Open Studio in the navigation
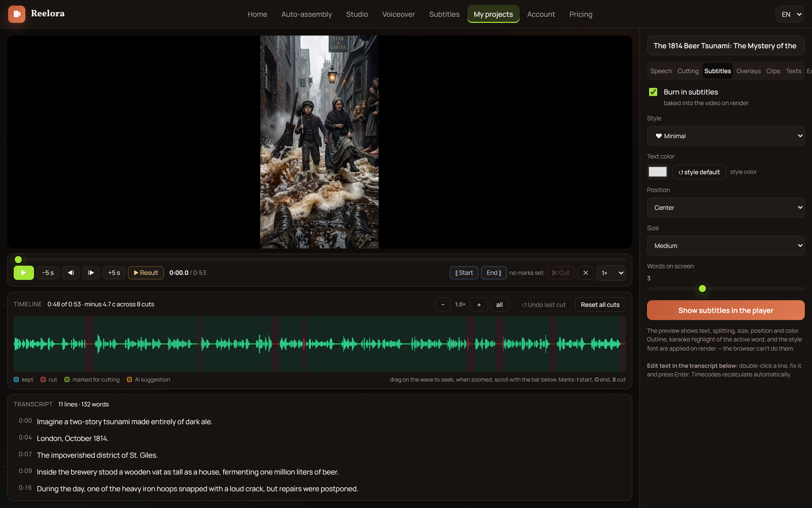 pyautogui.click(x=357, y=14)
